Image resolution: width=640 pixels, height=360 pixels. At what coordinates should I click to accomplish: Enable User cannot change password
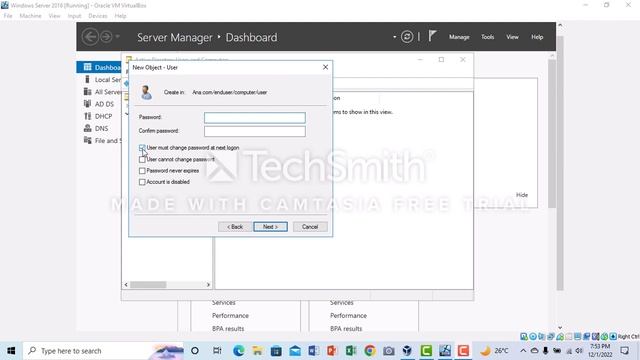pos(142,160)
